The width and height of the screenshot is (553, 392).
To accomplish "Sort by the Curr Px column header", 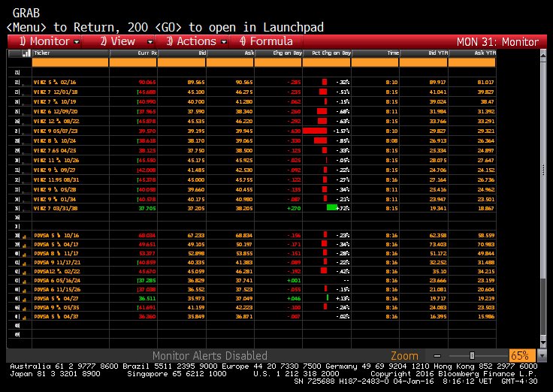I will click(x=133, y=53).
